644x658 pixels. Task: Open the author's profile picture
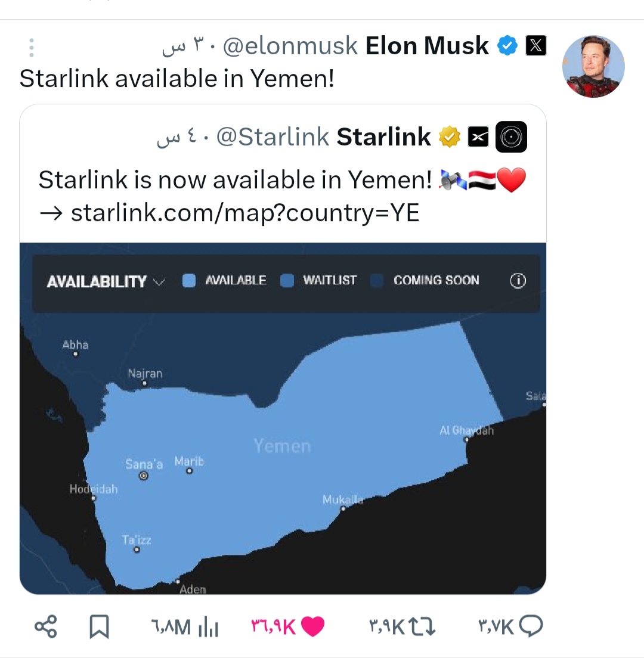[593, 66]
